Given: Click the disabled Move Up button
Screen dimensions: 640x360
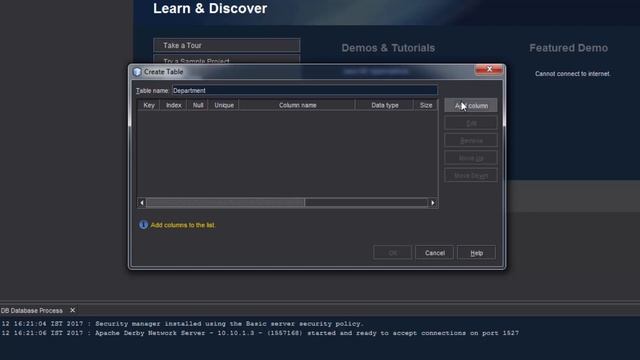Looking at the screenshot, I should (x=471, y=158).
